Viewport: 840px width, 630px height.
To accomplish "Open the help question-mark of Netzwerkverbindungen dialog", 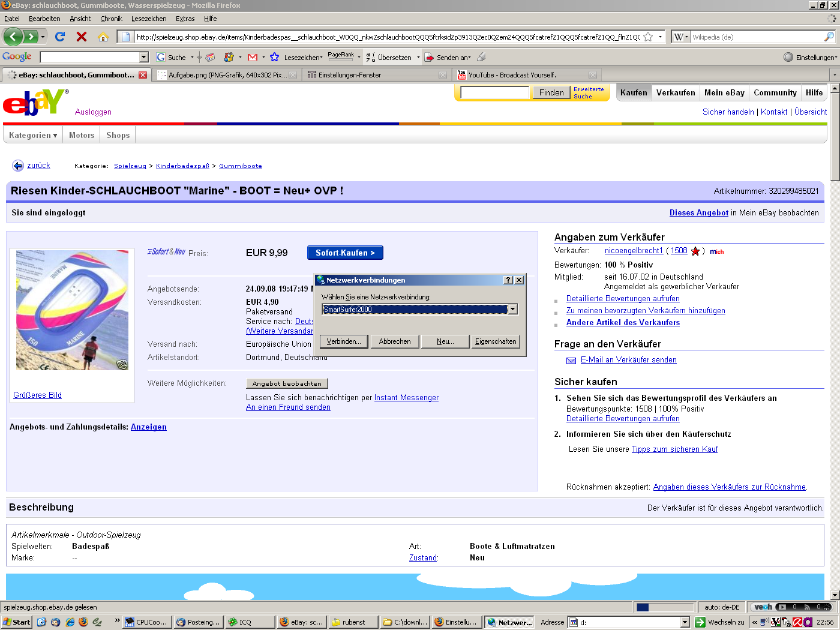I will 508,280.
